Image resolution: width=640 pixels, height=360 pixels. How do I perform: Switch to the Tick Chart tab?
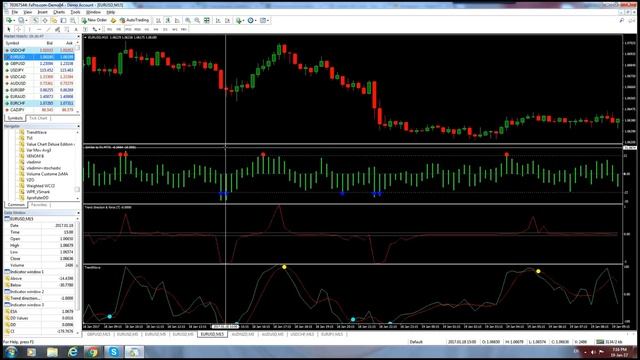(x=38, y=118)
